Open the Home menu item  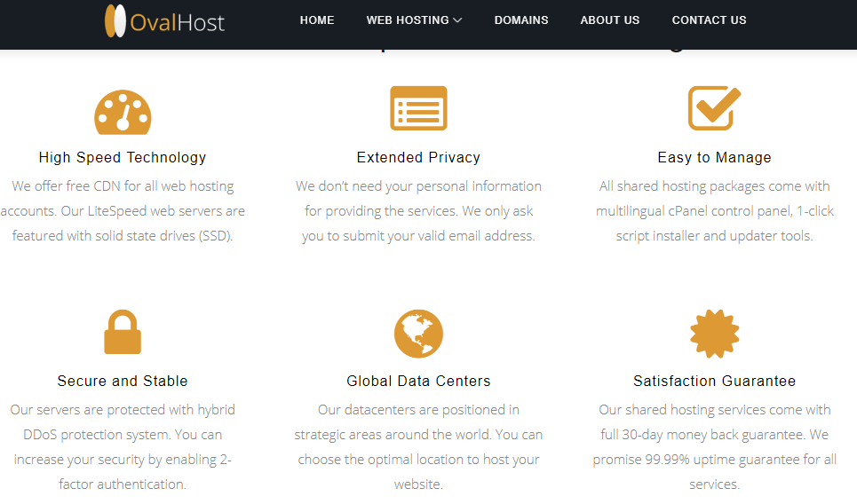(317, 20)
